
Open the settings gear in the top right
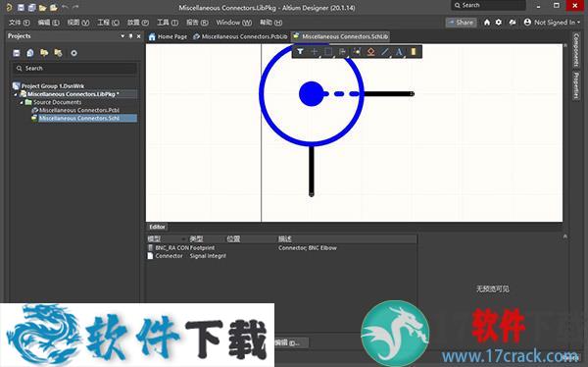(499, 23)
